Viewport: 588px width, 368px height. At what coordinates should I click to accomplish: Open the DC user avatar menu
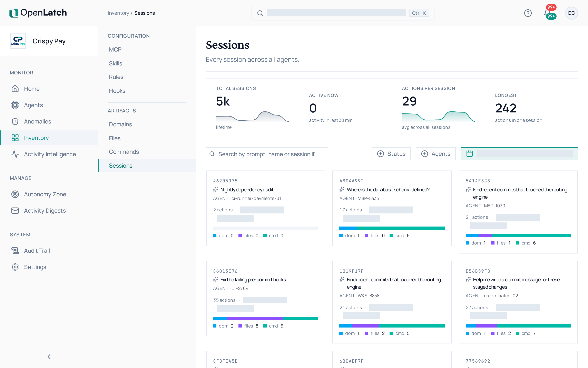coord(571,13)
